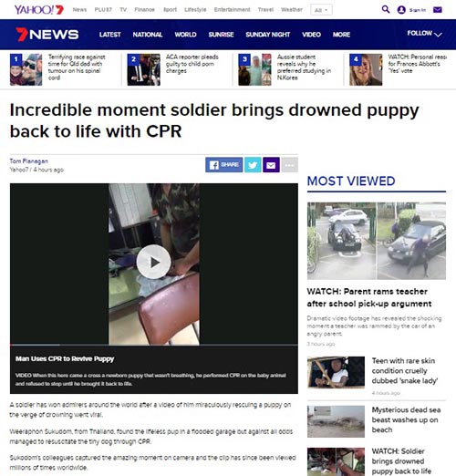456x476 pixels.
Task: Seek using the video progress bar
Action: click(x=154, y=345)
